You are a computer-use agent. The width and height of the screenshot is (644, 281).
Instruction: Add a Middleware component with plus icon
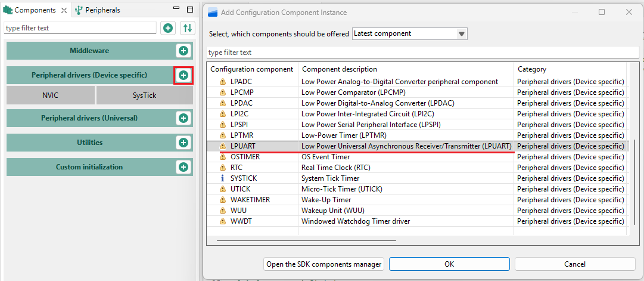tap(183, 51)
